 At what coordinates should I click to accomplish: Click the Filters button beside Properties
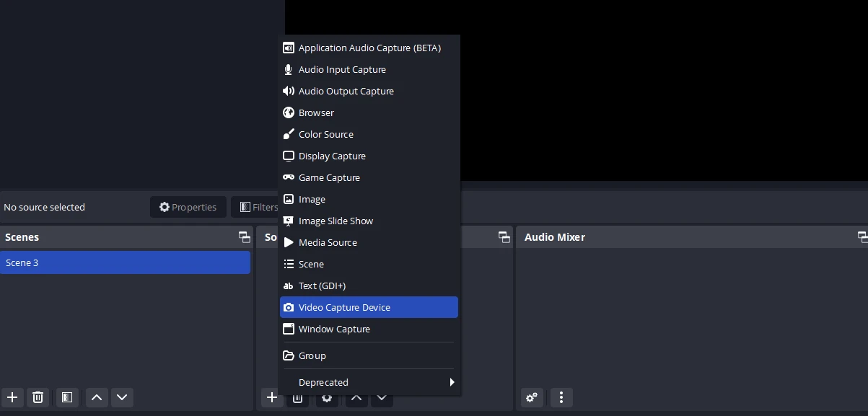tap(256, 207)
